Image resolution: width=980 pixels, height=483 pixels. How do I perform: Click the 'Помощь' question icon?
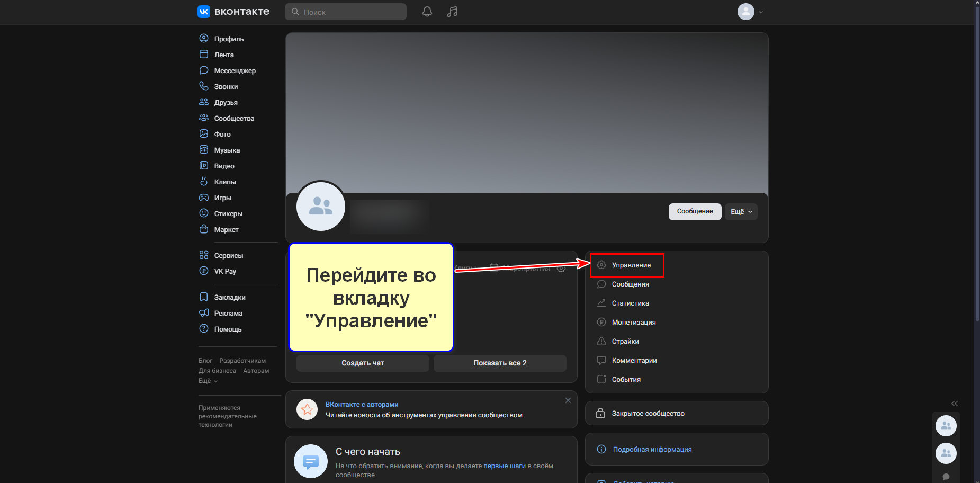pos(204,328)
